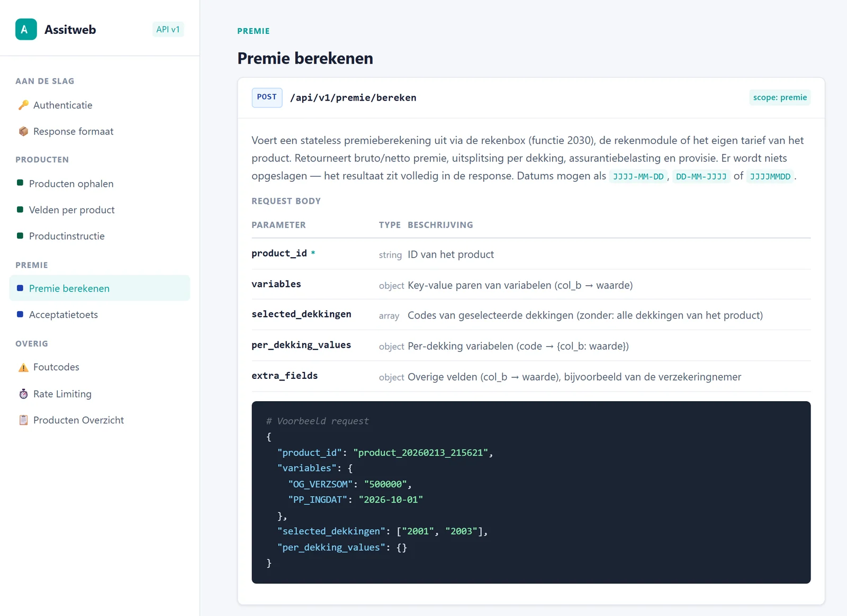Click the warning icon beside Foutcodes
The width and height of the screenshot is (847, 616).
coord(23,367)
